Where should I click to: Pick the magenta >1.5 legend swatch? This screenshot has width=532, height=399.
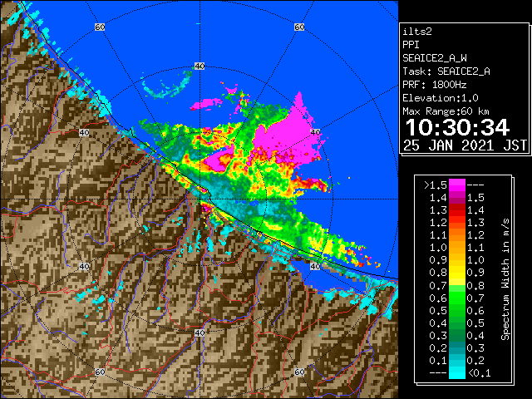pyautogui.click(x=457, y=185)
